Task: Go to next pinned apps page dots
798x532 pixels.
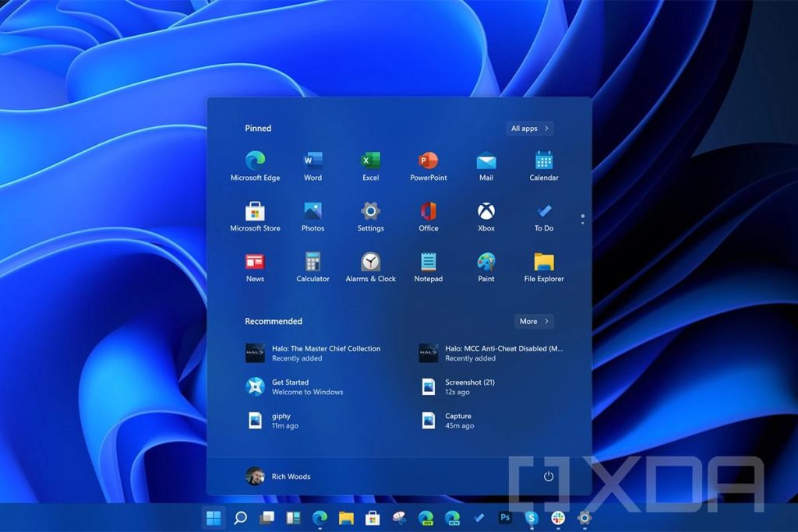Action: 582,219
